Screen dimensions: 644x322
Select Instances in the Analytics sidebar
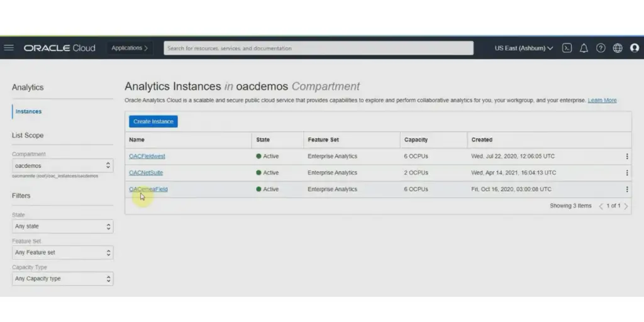pyautogui.click(x=28, y=111)
